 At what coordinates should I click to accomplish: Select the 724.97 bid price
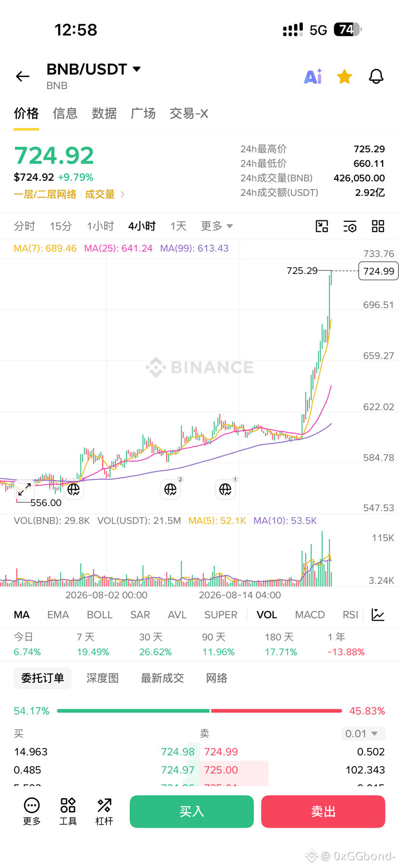point(178,770)
